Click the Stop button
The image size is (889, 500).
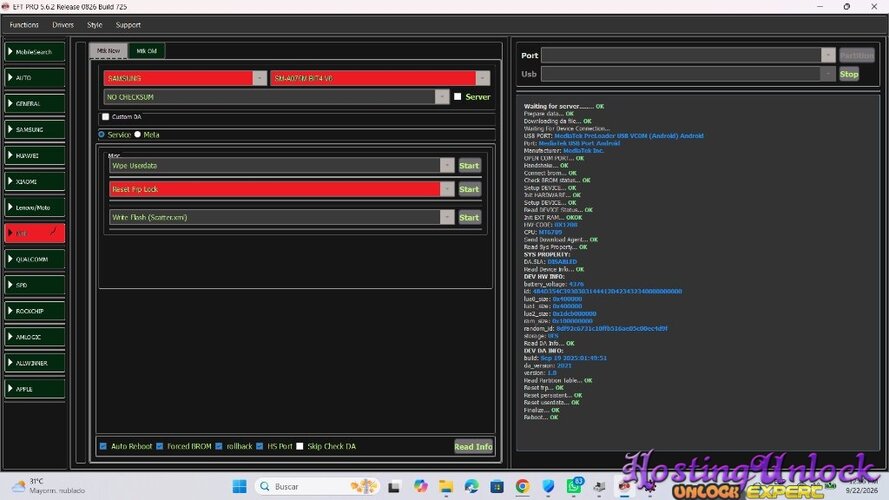pos(849,74)
